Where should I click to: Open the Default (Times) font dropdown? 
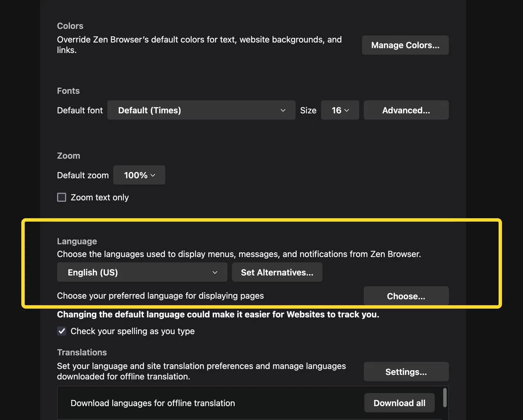pyautogui.click(x=201, y=110)
